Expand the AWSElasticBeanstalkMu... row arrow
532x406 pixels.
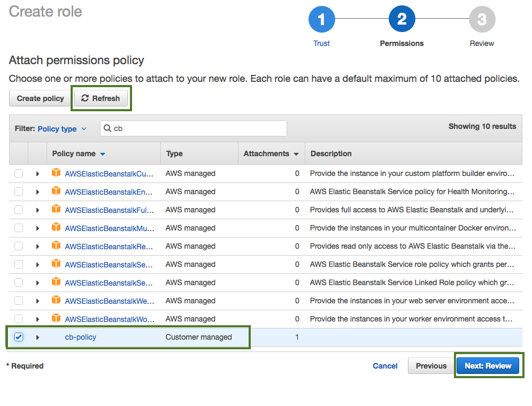tap(37, 228)
